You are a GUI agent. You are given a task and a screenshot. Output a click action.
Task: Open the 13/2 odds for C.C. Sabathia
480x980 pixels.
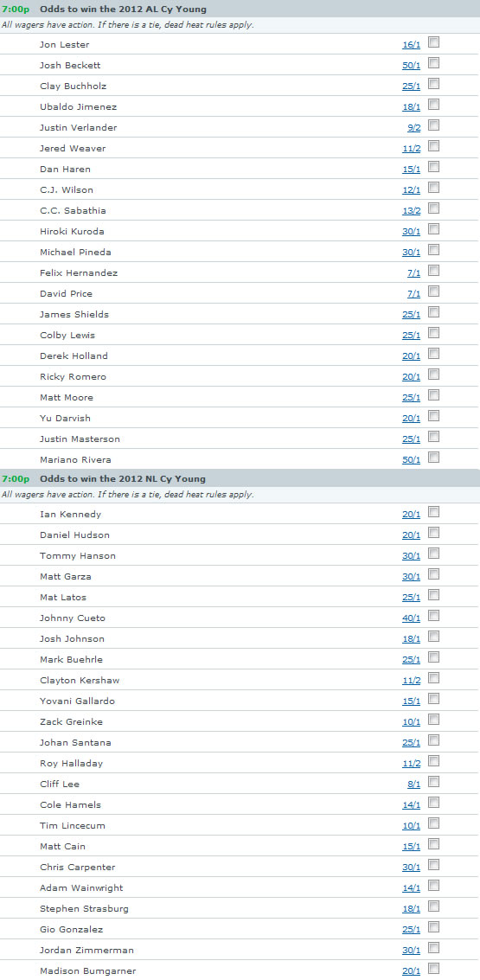pyautogui.click(x=412, y=211)
